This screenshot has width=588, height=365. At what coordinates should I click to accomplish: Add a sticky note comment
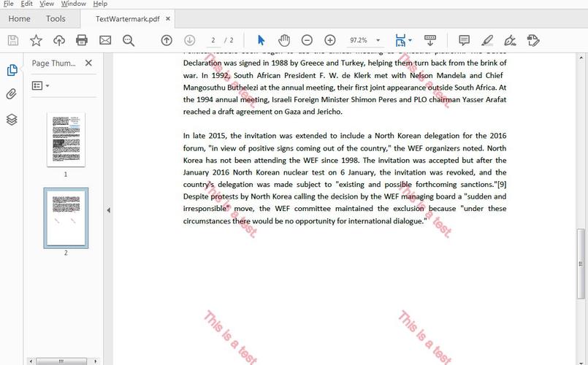tap(465, 40)
